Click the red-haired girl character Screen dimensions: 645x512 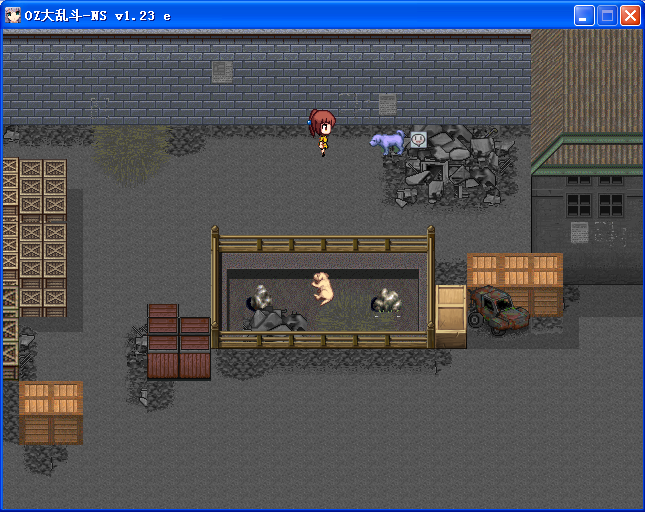pos(322,132)
